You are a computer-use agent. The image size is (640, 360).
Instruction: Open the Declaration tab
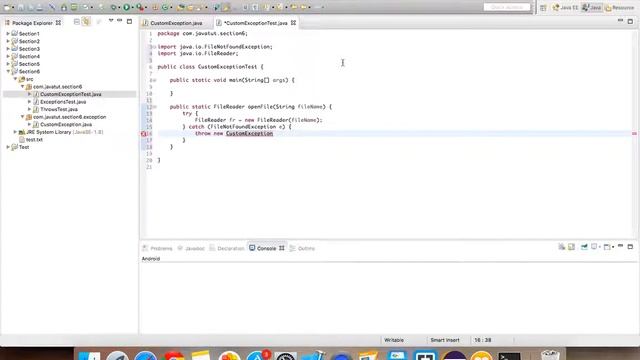(x=227, y=248)
